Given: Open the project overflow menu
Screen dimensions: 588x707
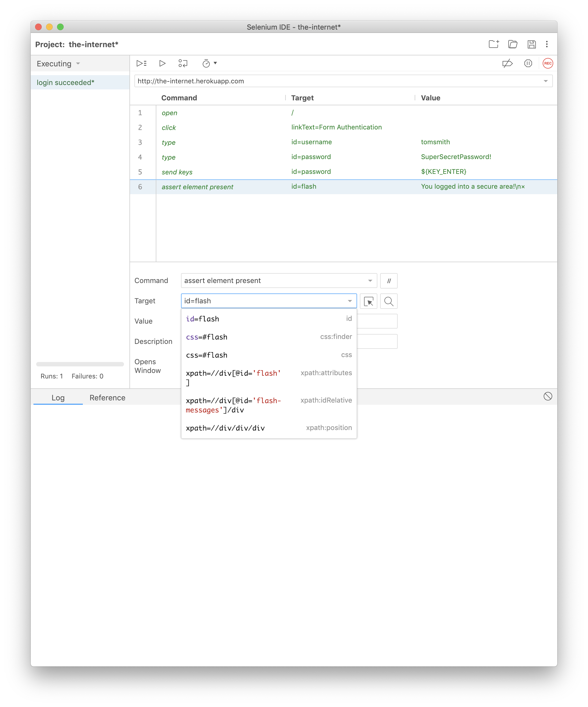Looking at the screenshot, I should click(547, 44).
